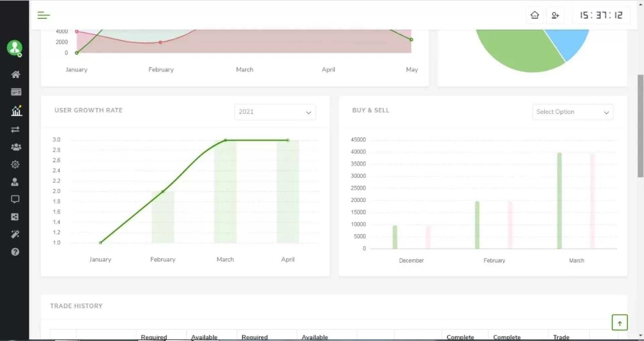Open the settings gear in the sidebar
644x341 pixels.
point(15,164)
